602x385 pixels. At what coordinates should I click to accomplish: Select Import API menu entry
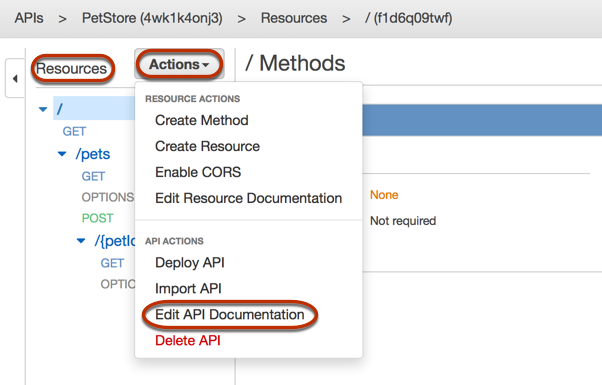(x=188, y=289)
